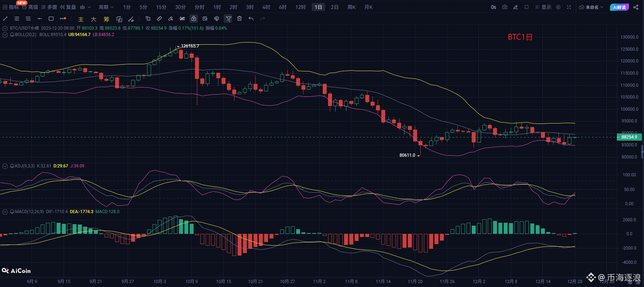Take a chart screenshot with camera icon
Viewport: 644px width, 287px height.
coord(505,7)
